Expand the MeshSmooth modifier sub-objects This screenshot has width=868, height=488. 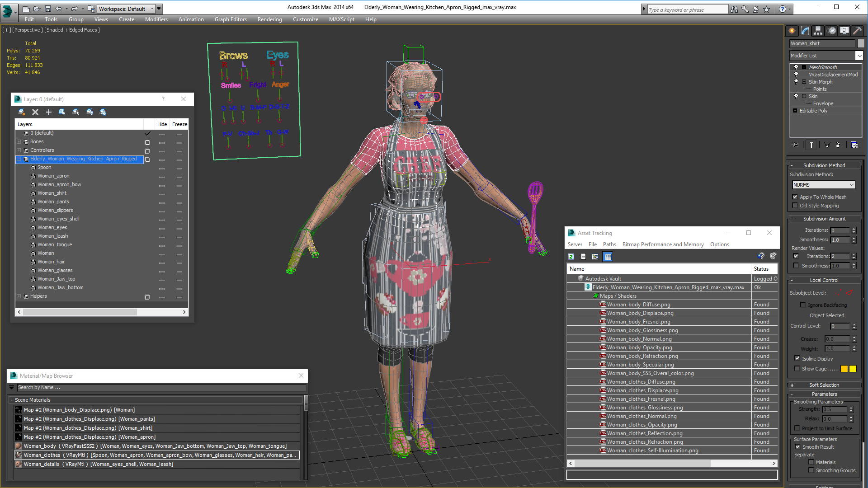point(804,67)
